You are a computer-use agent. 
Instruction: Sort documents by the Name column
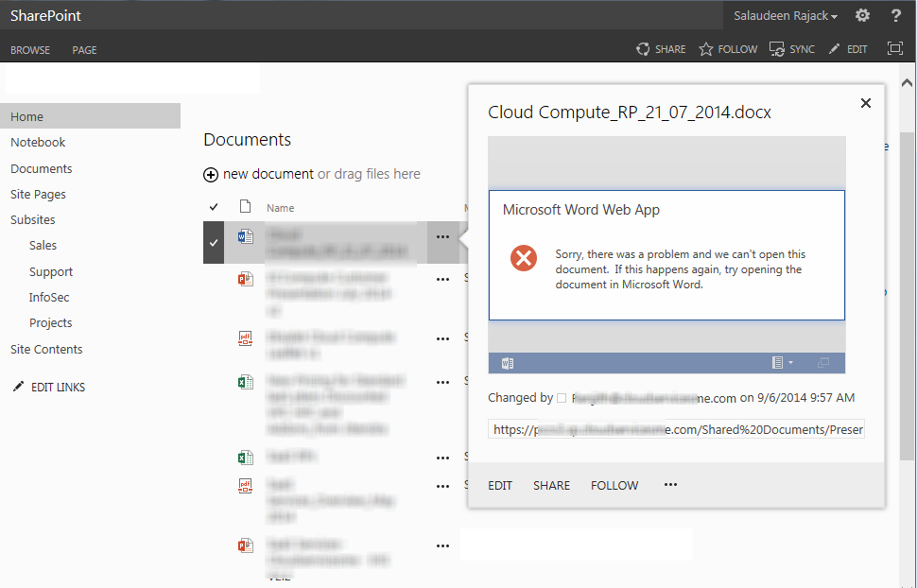click(x=280, y=208)
